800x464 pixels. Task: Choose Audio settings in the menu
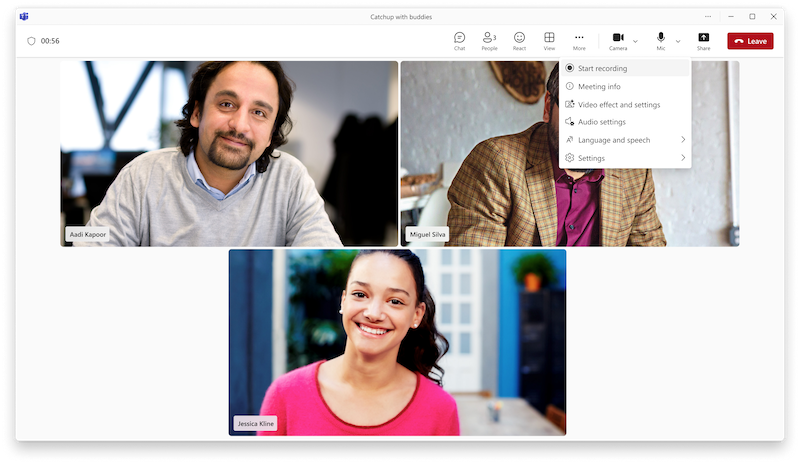pos(625,122)
